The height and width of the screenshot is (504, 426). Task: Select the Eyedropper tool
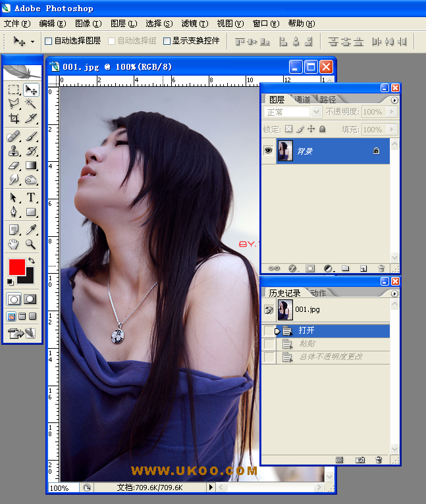pos(31,229)
